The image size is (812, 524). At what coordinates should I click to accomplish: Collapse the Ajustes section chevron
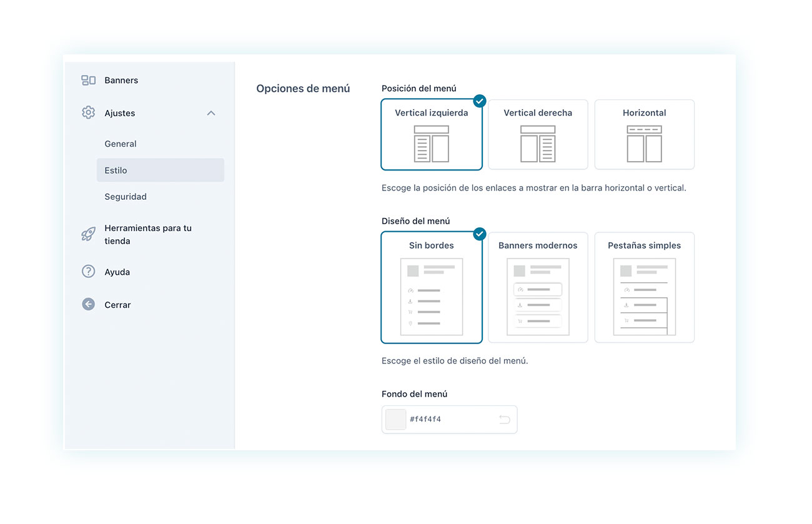point(211,113)
